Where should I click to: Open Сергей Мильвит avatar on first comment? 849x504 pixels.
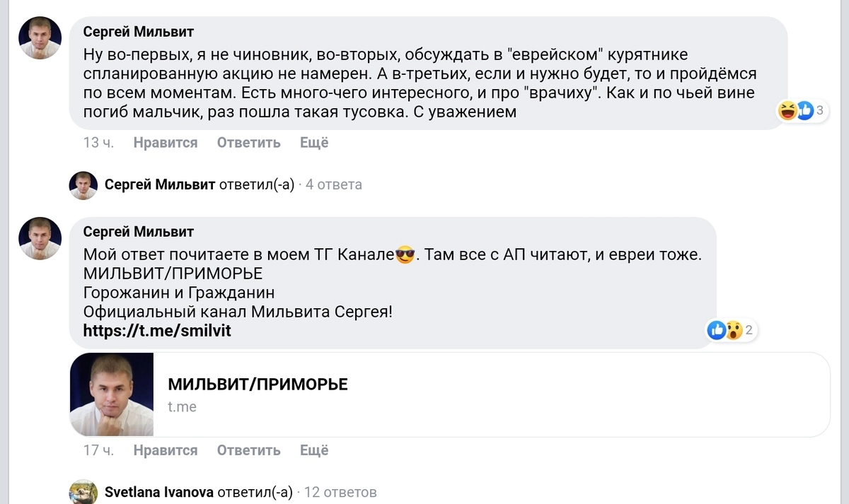(40, 38)
